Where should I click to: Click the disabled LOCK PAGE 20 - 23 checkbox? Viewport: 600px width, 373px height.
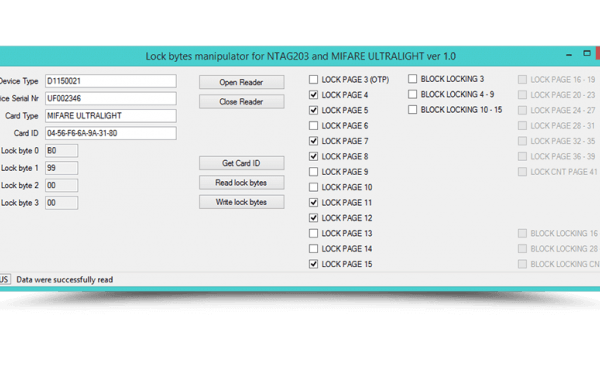[522, 95]
